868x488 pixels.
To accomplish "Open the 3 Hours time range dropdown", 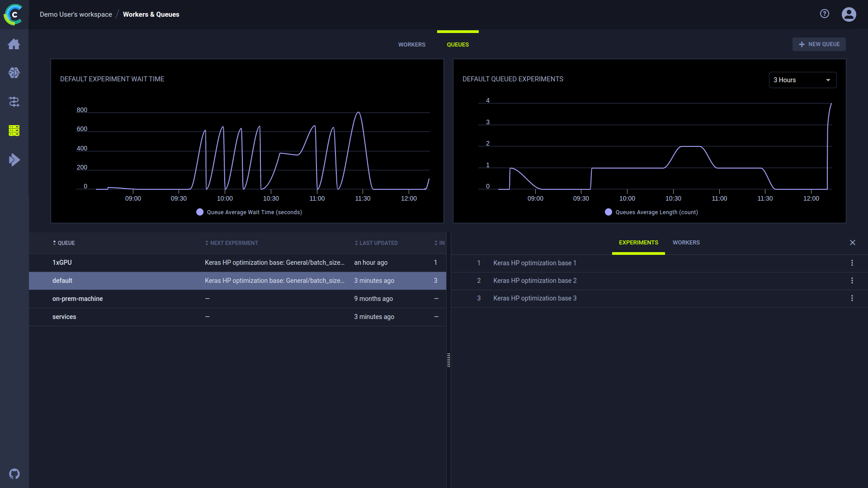I will (x=802, y=80).
